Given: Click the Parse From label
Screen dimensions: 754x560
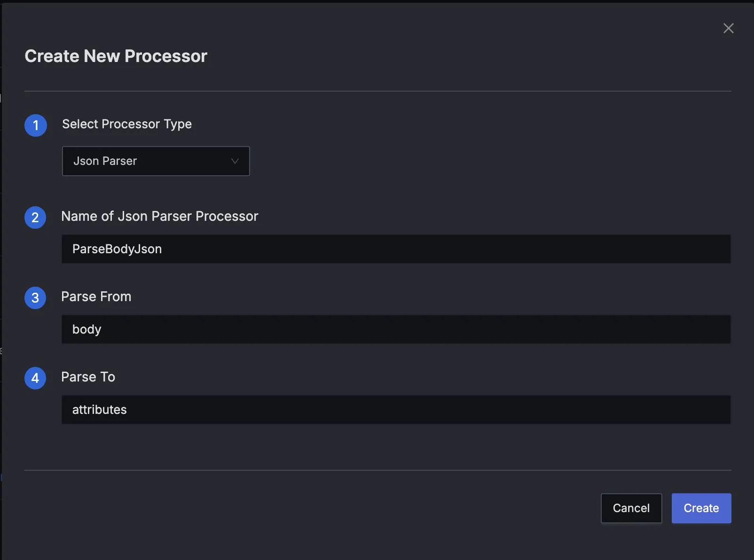Looking at the screenshot, I should coord(96,296).
